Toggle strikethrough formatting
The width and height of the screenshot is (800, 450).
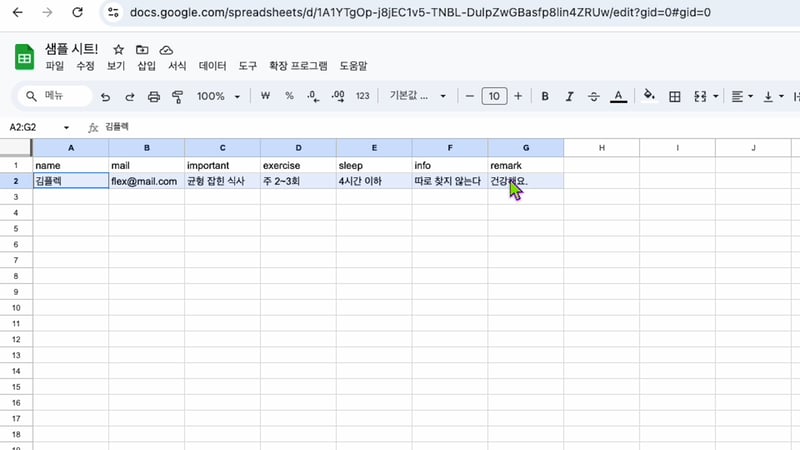pos(593,96)
